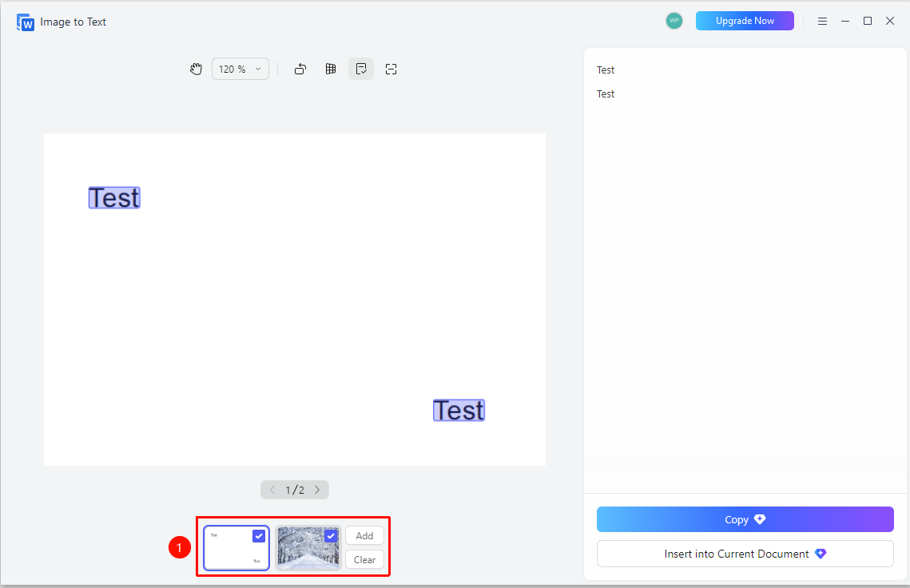Image resolution: width=910 pixels, height=588 pixels.
Task: Toggle the highlighted text-selection tool icon
Action: point(361,69)
